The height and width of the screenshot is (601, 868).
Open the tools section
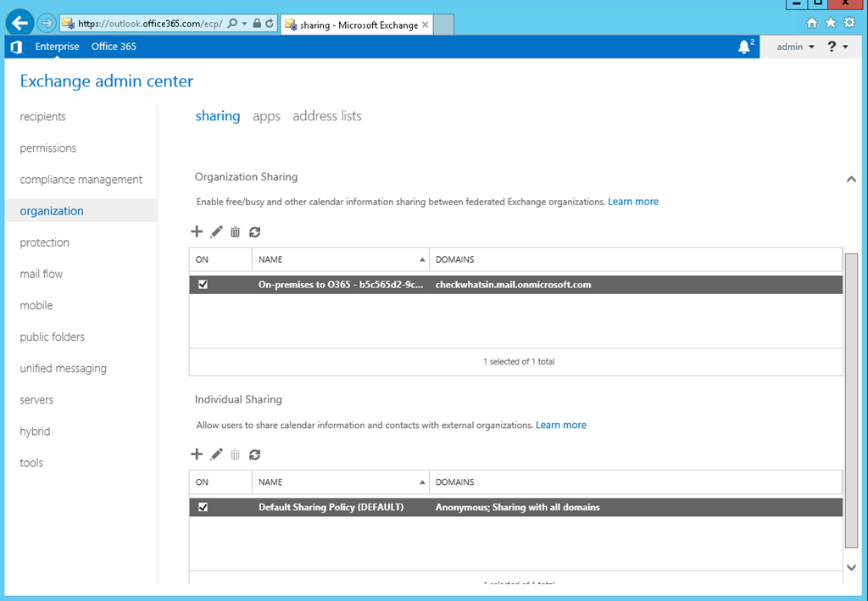(x=31, y=463)
